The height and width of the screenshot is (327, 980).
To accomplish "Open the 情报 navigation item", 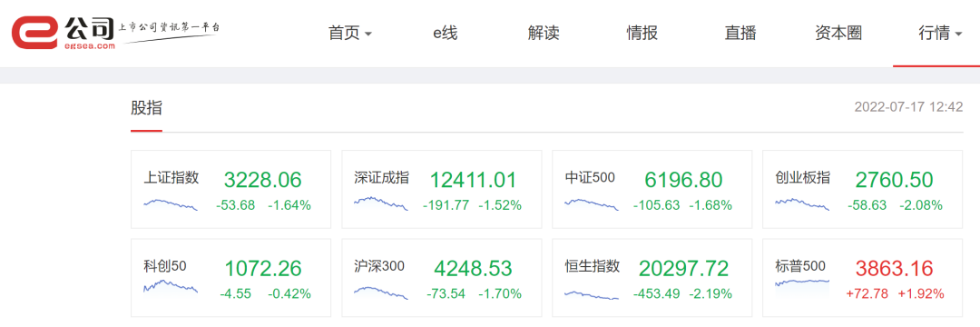I will pyautogui.click(x=642, y=33).
